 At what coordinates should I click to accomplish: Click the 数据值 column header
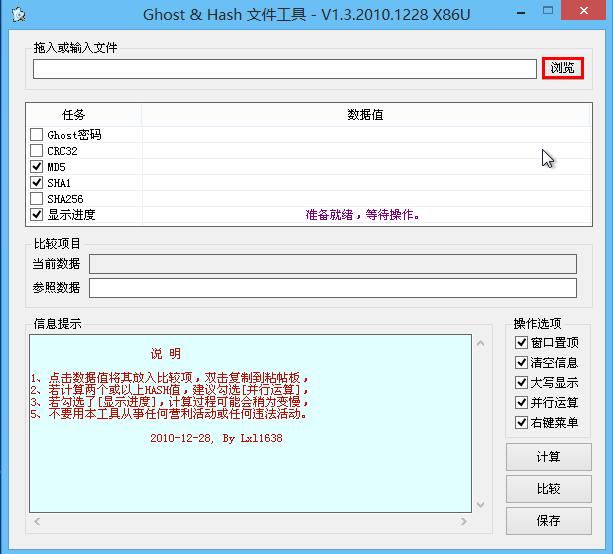pyautogui.click(x=366, y=115)
